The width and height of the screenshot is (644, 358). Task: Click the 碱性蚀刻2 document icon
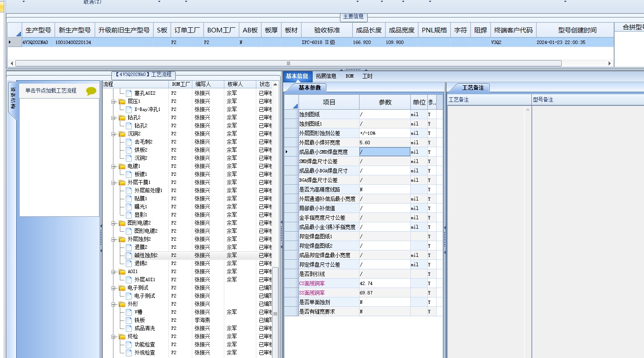(129, 255)
